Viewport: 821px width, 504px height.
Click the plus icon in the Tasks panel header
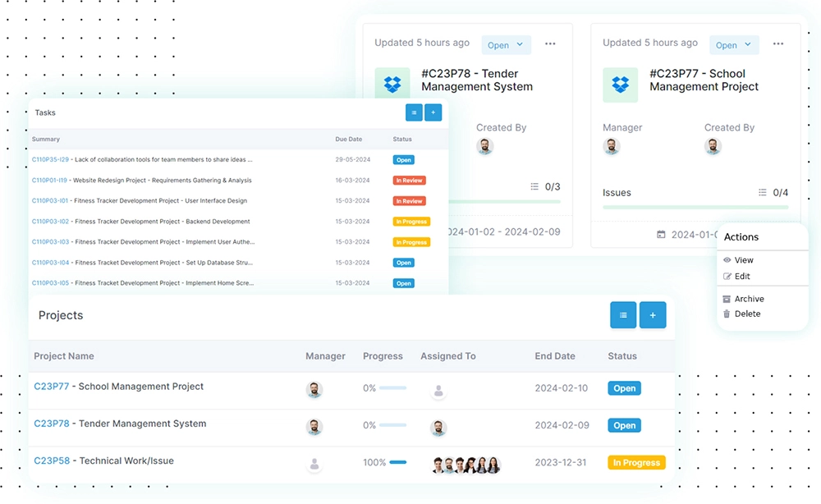click(433, 112)
